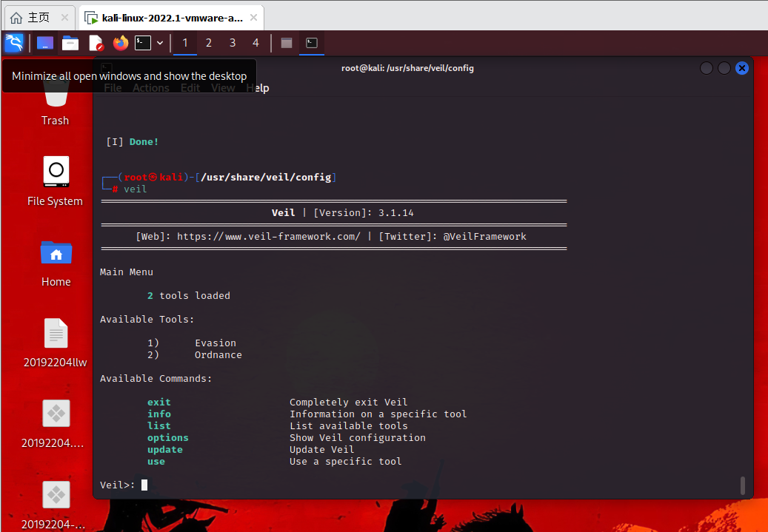Switch to workspace 3
768x532 pixels.
tap(232, 43)
